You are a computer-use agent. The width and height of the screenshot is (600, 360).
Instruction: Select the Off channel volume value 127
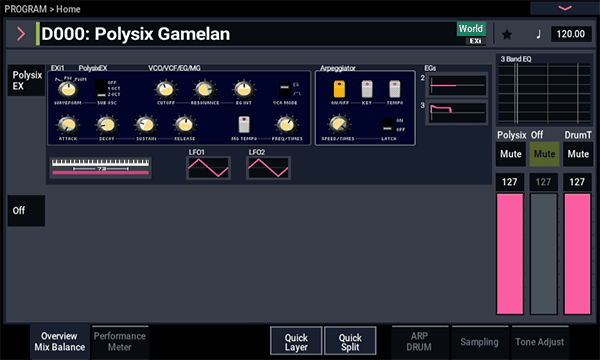pyautogui.click(x=544, y=182)
